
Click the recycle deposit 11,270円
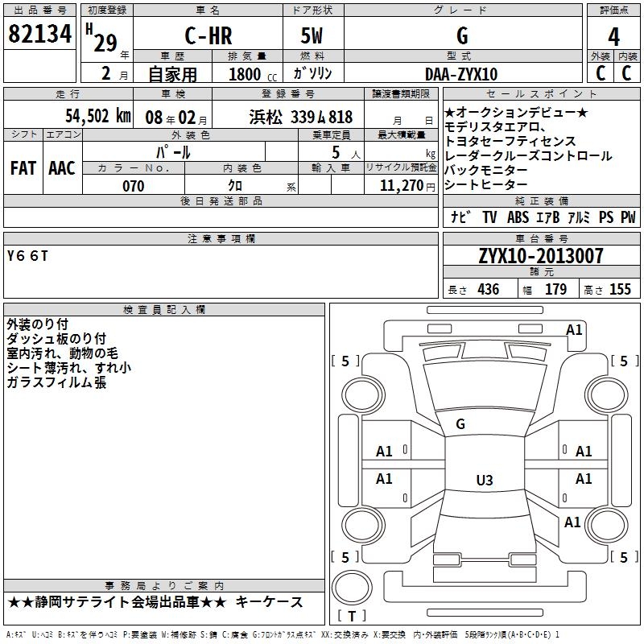(x=407, y=186)
